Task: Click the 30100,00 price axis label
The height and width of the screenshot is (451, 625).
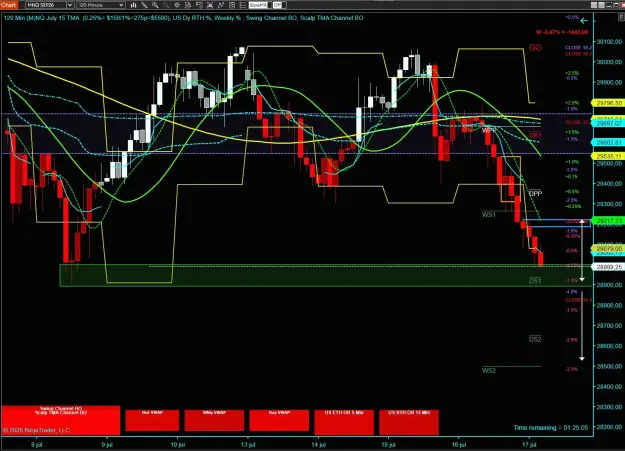Action: coord(609,41)
